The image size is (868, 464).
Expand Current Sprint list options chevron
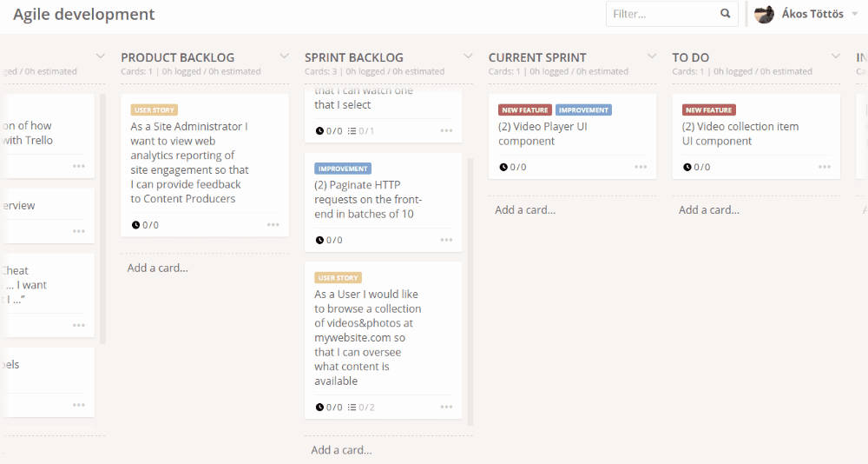point(652,56)
